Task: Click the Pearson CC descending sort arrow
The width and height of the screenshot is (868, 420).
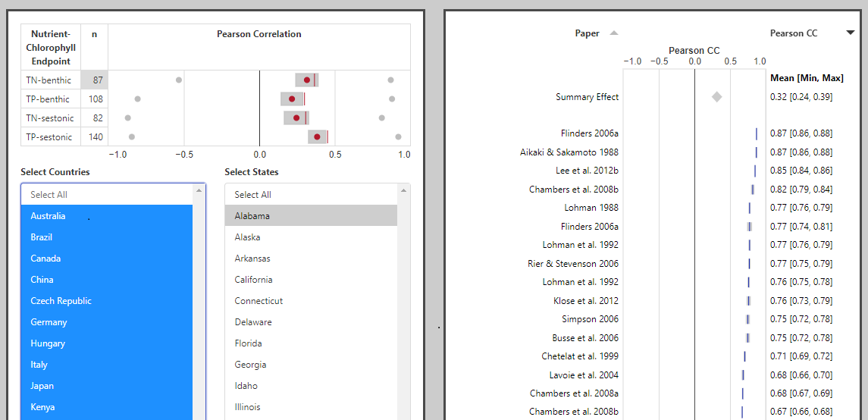Action: click(x=851, y=33)
